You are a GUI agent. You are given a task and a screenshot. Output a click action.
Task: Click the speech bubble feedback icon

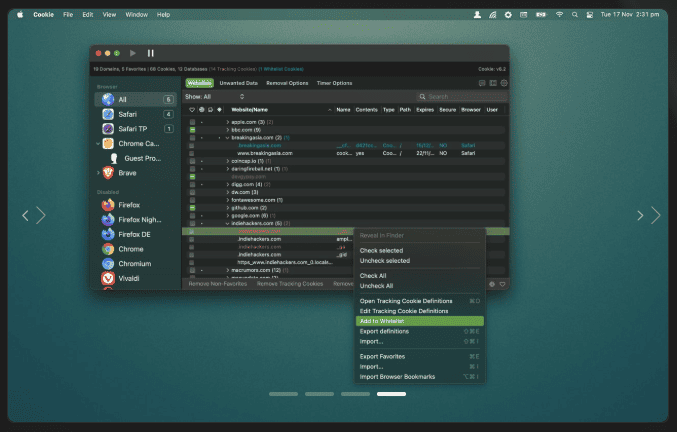pyautogui.click(x=482, y=83)
